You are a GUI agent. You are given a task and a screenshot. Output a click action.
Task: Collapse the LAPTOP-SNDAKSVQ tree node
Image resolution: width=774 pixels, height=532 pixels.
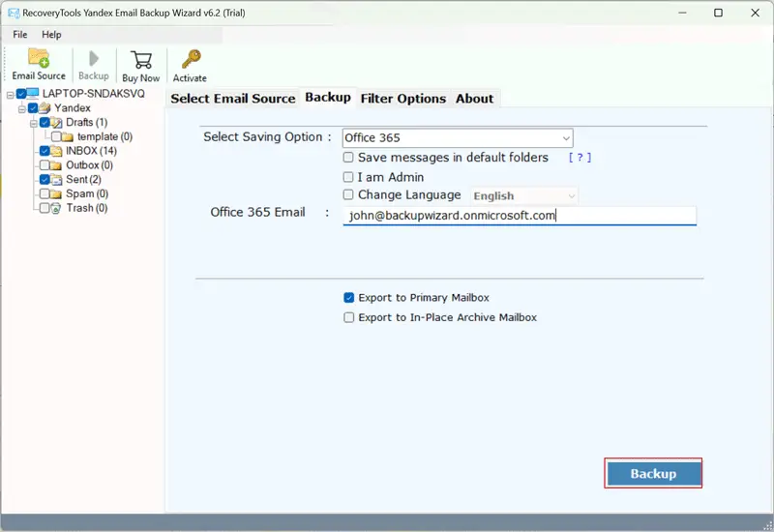click(10, 95)
